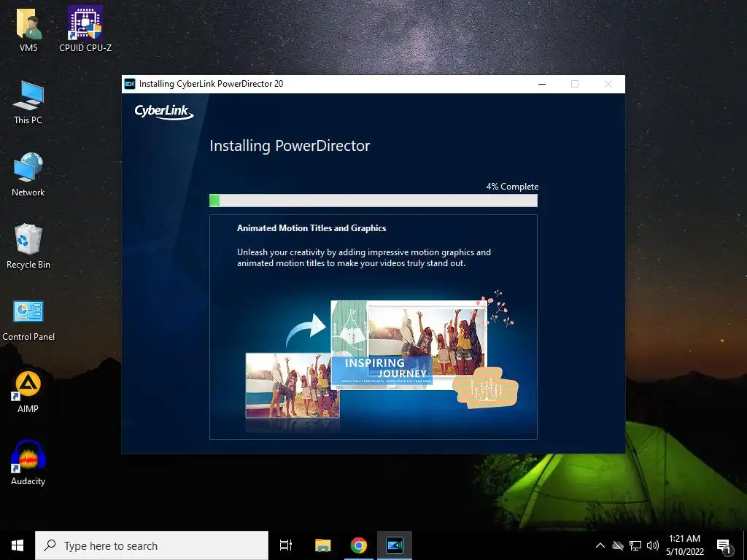
Task: Open the Control Panel desktop icon
Action: tap(28, 320)
